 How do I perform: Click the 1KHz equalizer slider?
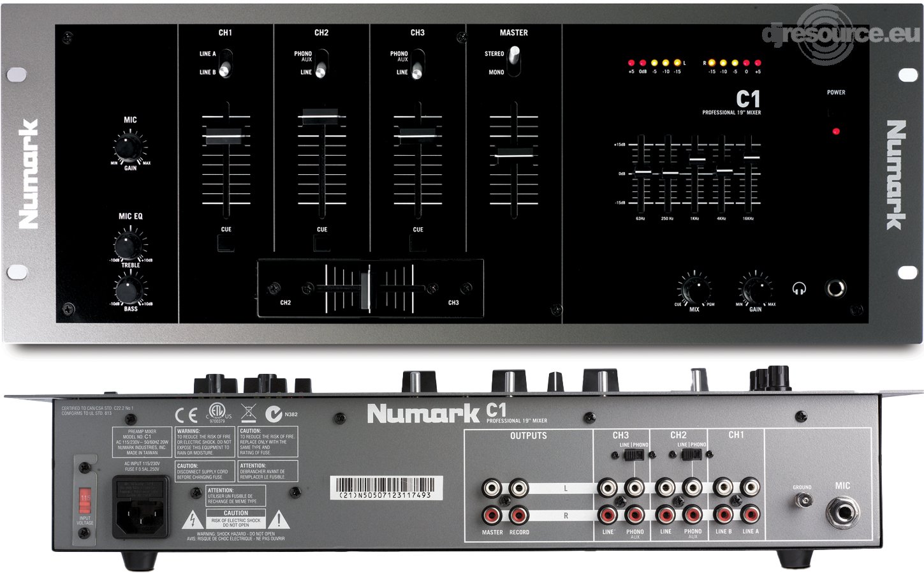click(x=697, y=160)
